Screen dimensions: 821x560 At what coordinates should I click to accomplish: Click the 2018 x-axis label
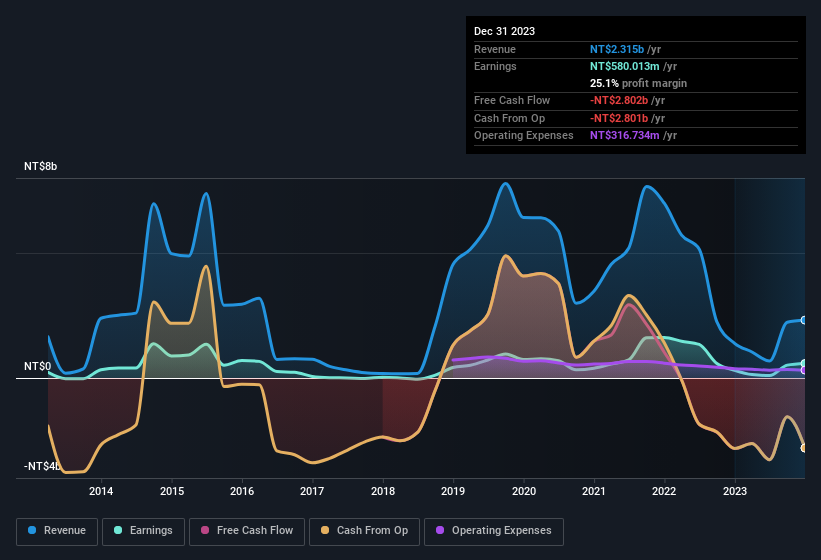[x=383, y=491]
